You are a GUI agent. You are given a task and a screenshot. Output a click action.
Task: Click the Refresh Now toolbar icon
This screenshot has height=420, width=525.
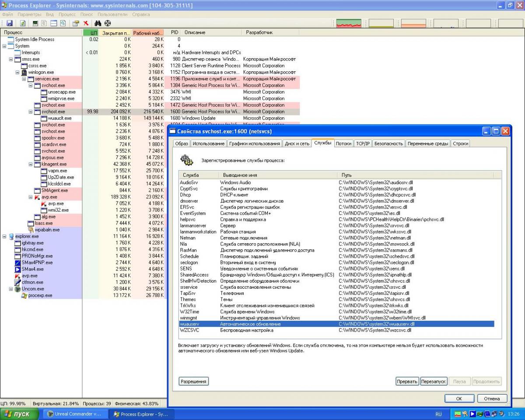22,23
